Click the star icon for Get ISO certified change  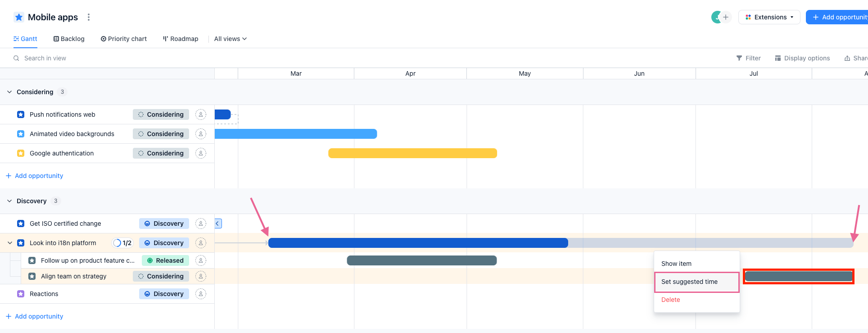click(x=21, y=224)
